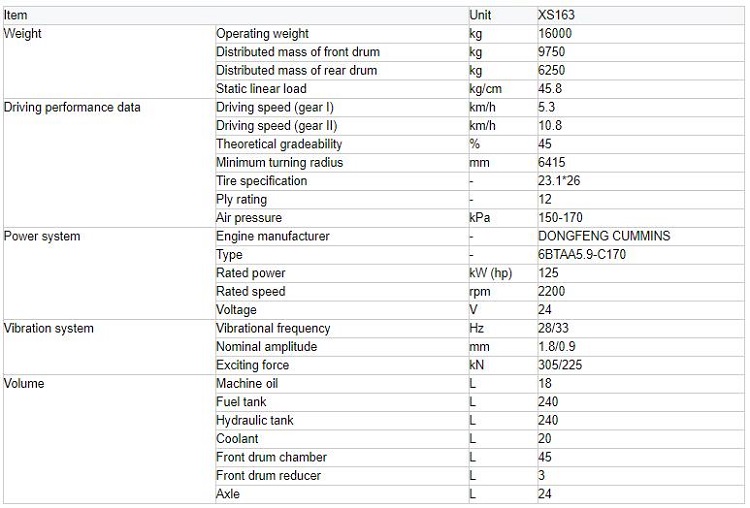Select the Vibration system category cell
The height and width of the screenshot is (508, 750).
click(x=49, y=328)
